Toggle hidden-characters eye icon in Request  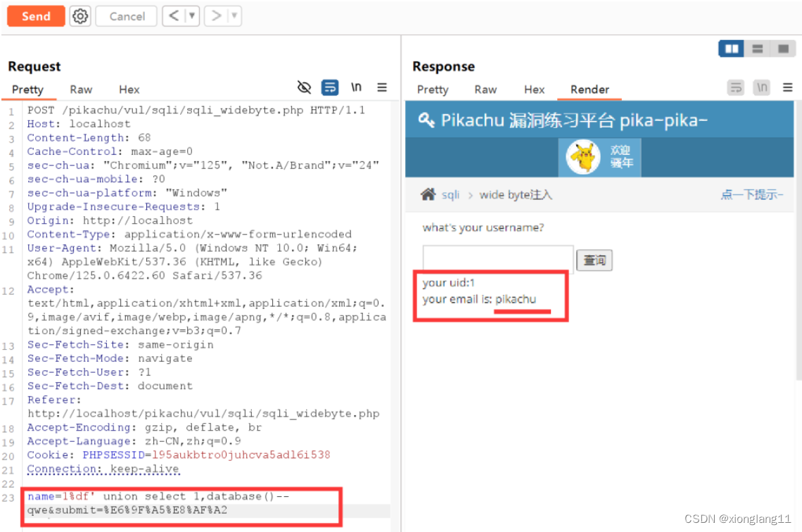coord(305,87)
